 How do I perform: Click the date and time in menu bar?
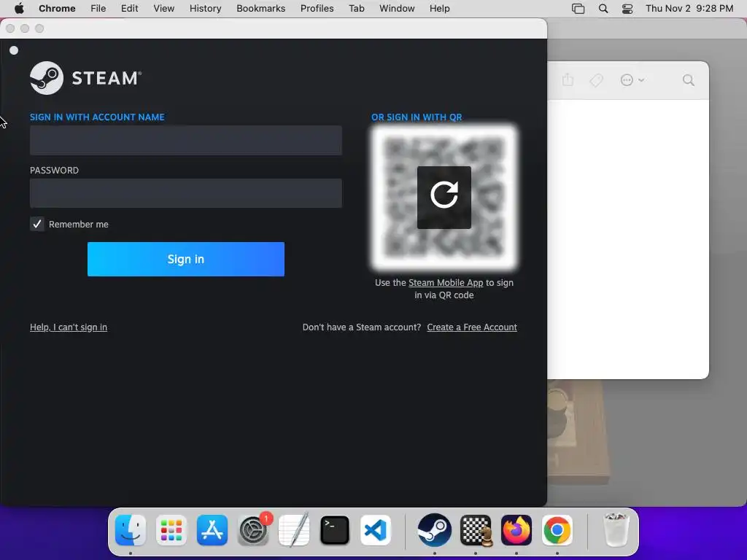point(689,9)
